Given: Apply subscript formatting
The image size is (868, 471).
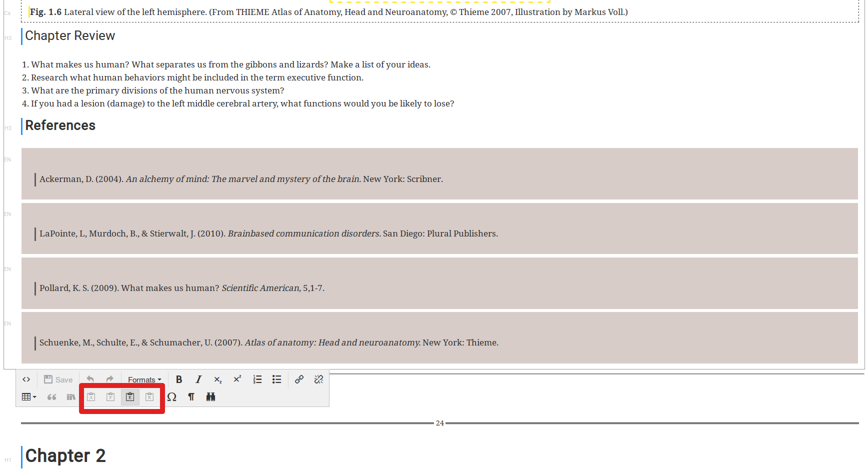Looking at the screenshot, I should coord(218,379).
